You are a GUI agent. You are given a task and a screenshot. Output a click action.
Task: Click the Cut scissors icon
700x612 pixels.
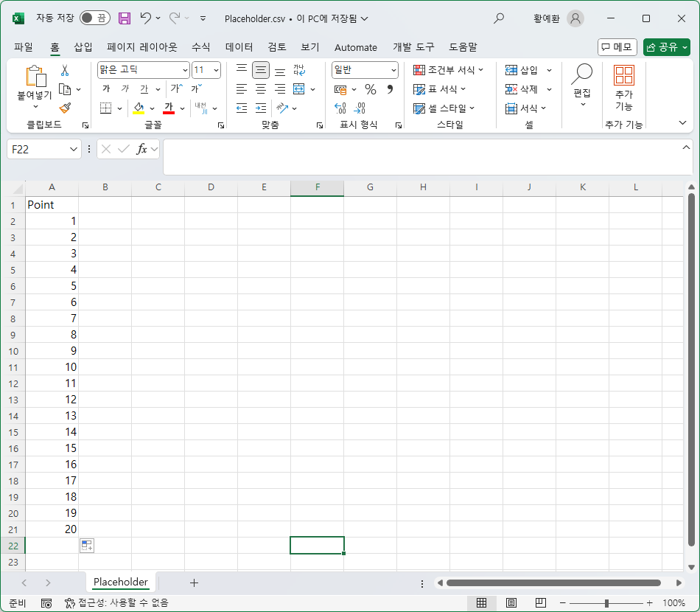(x=65, y=70)
